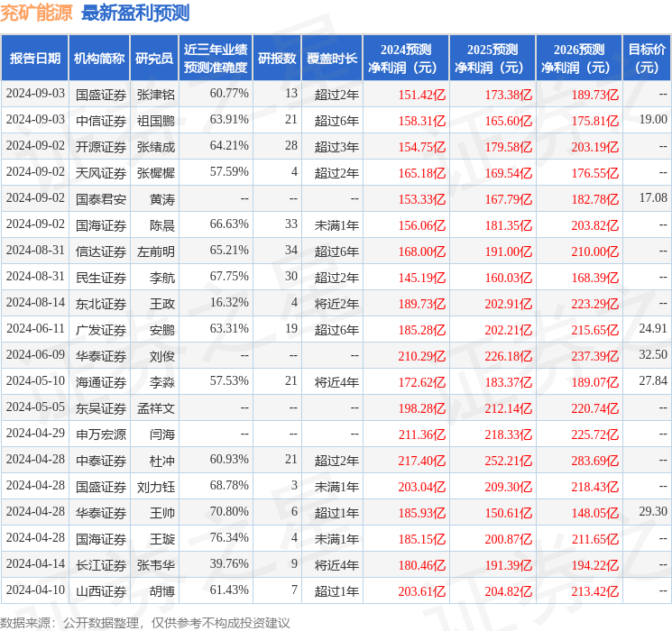Click the 目标价 column header
672x631 pixels.
coord(647,59)
